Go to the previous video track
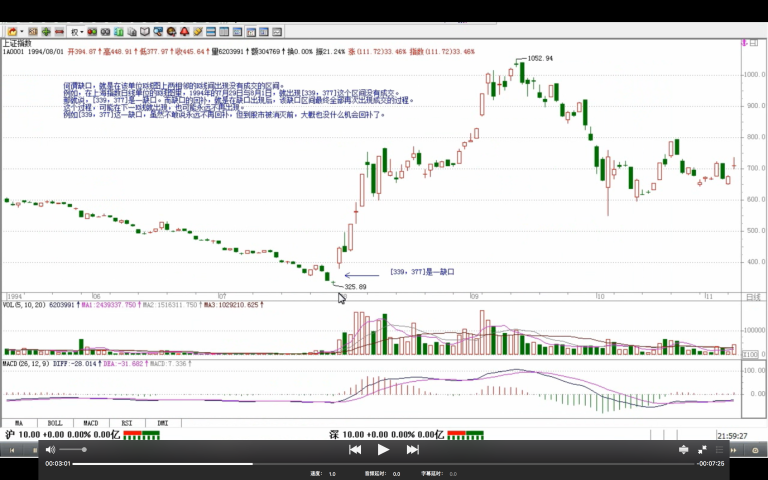 click(x=355, y=450)
